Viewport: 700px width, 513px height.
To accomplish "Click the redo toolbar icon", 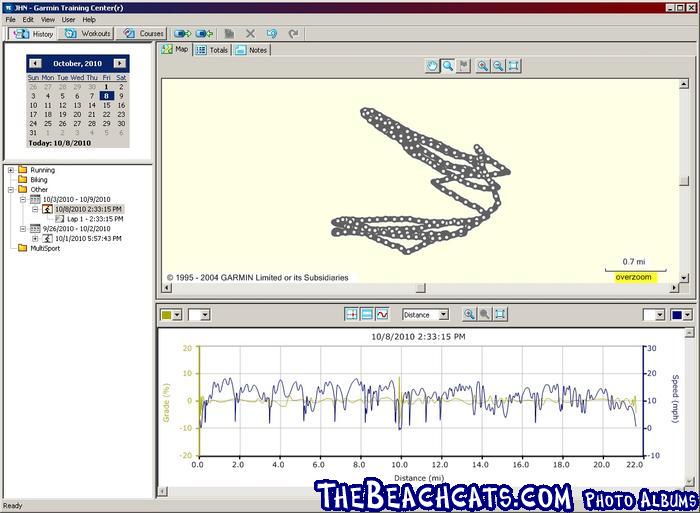I will 293,33.
